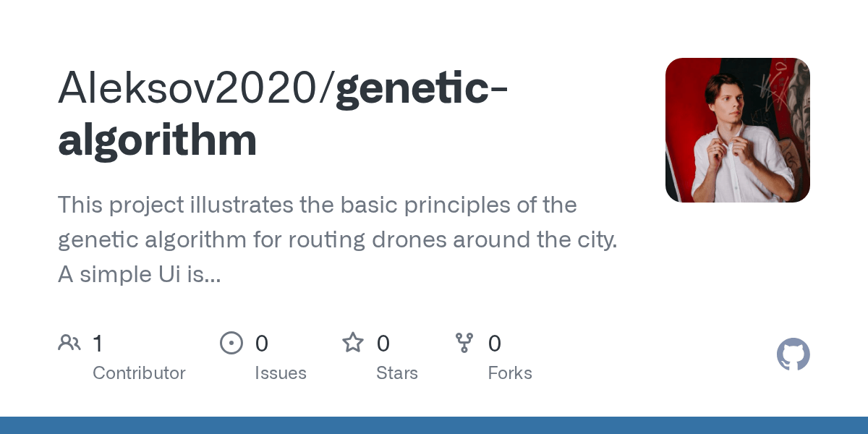Click the Forks branch icon
Viewport: 868px width, 434px height.
[x=464, y=343]
